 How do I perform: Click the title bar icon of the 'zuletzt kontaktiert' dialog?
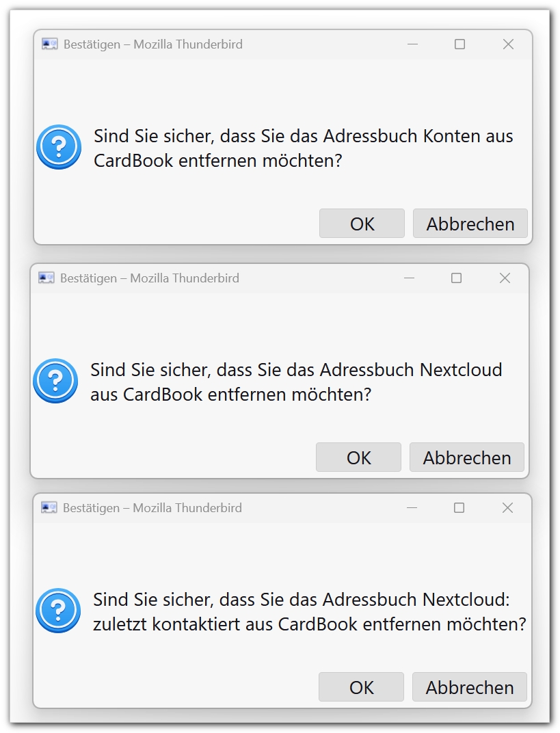[49, 508]
